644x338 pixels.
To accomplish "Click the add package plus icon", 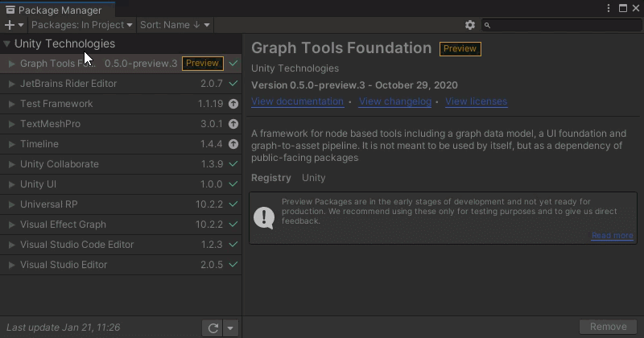I will click(10, 25).
